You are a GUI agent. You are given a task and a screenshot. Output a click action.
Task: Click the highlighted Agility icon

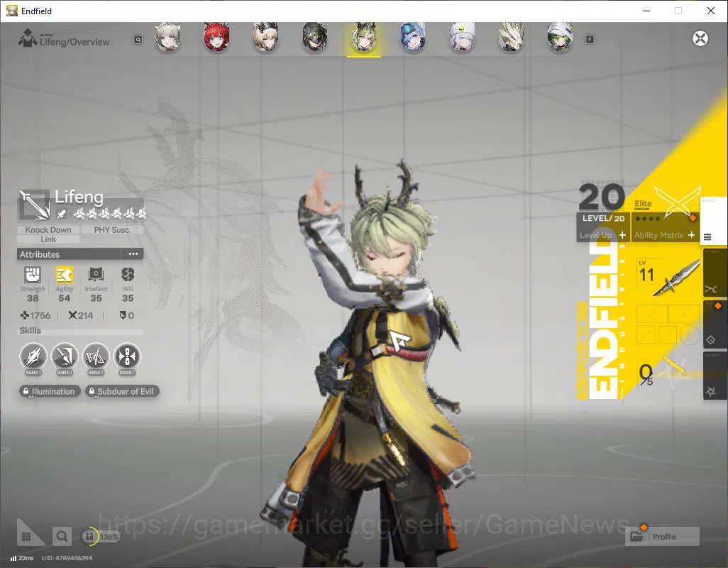pyautogui.click(x=64, y=275)
